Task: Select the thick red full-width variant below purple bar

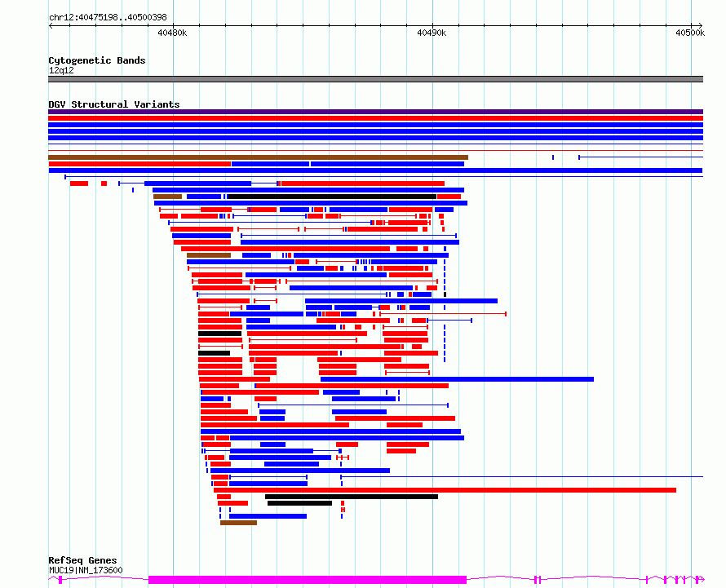Action: pos(375,118)
